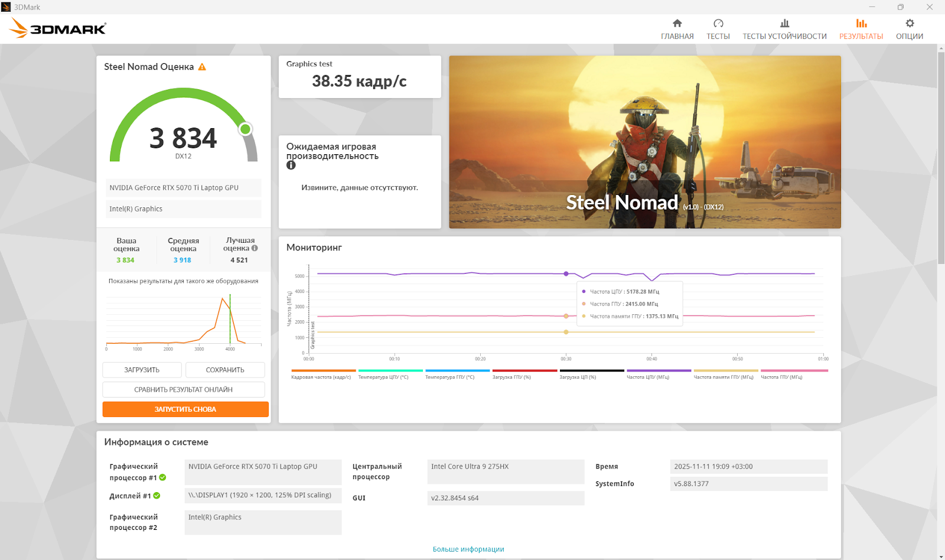
Task: Click info icon under Ожидаемая игровая производительность
Action: coord(291,165)
